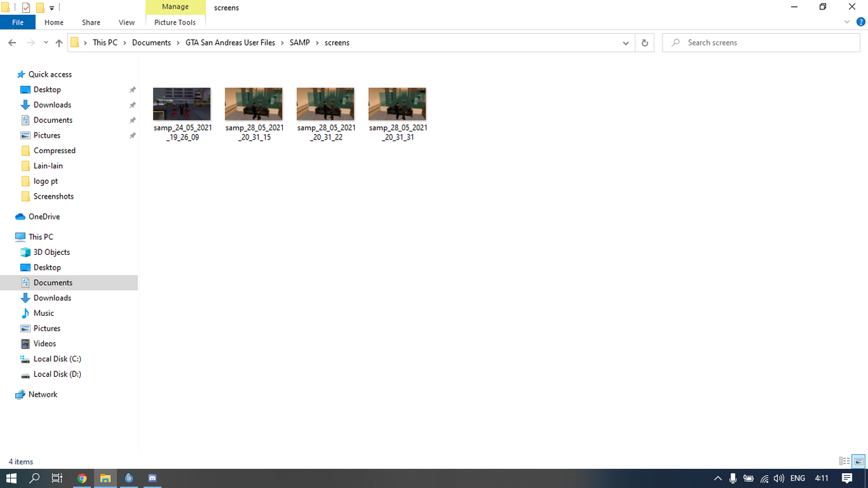Click the screens breadcrumb segment
The height and width of the screenshot is (488, 868).
point(337,43)
